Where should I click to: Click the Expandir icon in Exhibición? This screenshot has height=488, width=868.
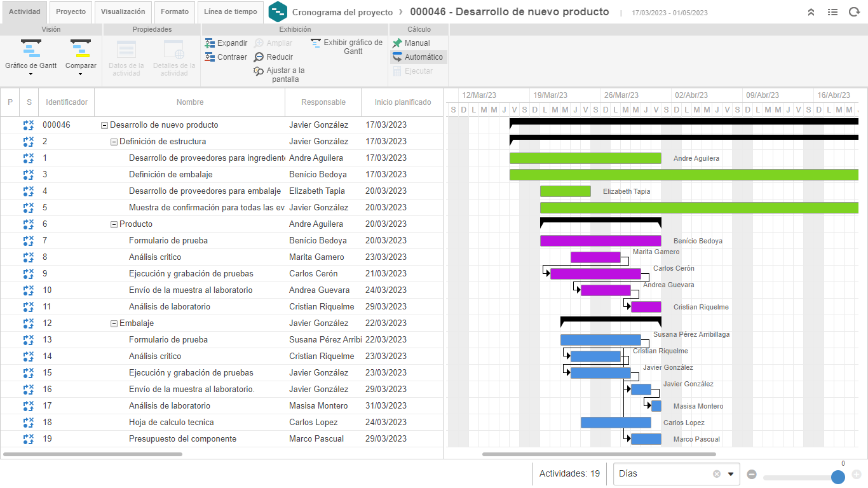pyautogui.click(x=210, y=43)
